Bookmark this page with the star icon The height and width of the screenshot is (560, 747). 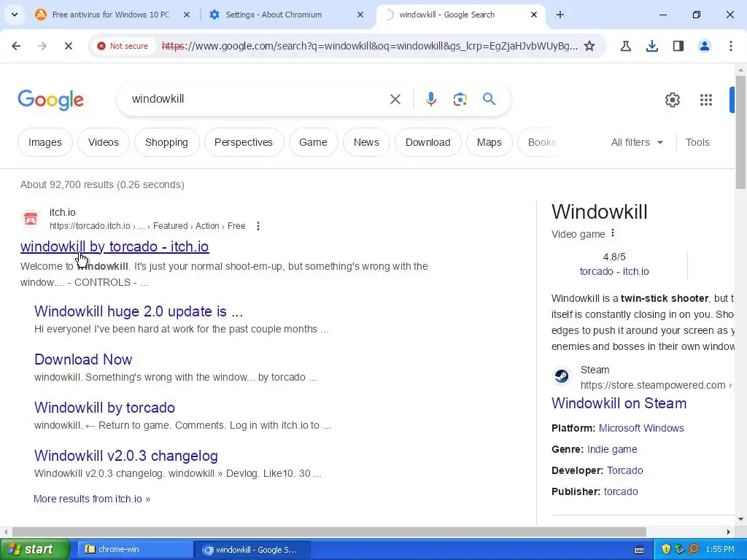point(589,46)
